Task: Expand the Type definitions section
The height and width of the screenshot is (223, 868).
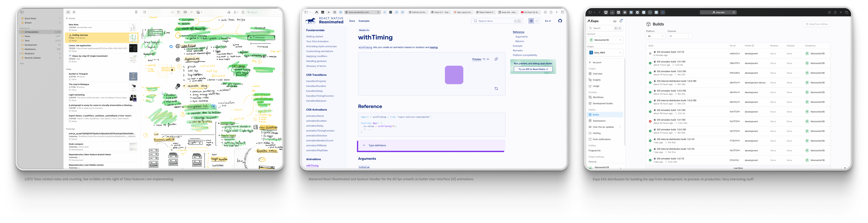Action: pyautogui.click(x=431, y=145)
